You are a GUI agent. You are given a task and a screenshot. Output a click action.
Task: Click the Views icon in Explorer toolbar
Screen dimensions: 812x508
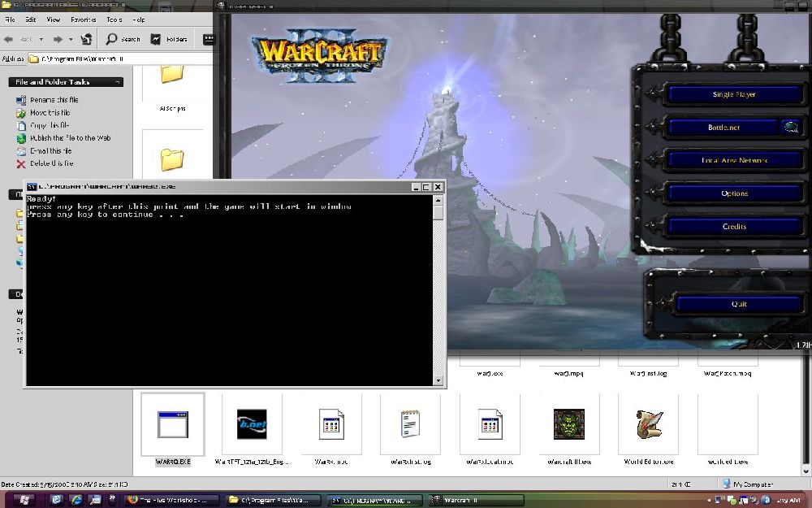point(208,39)
